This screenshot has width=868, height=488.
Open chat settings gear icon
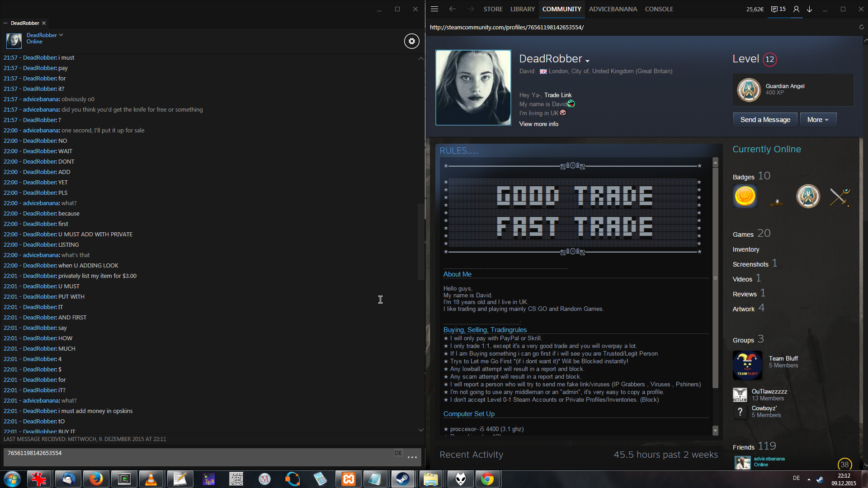411,41
